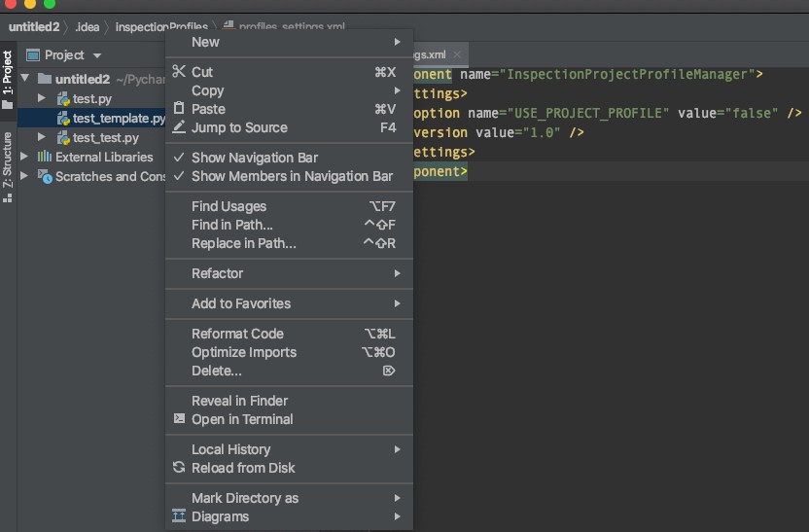
Task: Click the Cut scissors icon
Action: 179,71
